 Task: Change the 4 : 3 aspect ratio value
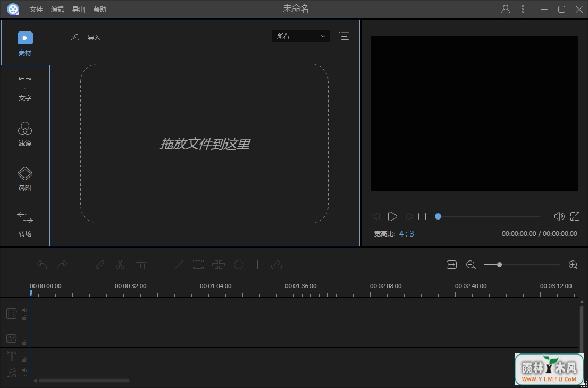point(407,233)
